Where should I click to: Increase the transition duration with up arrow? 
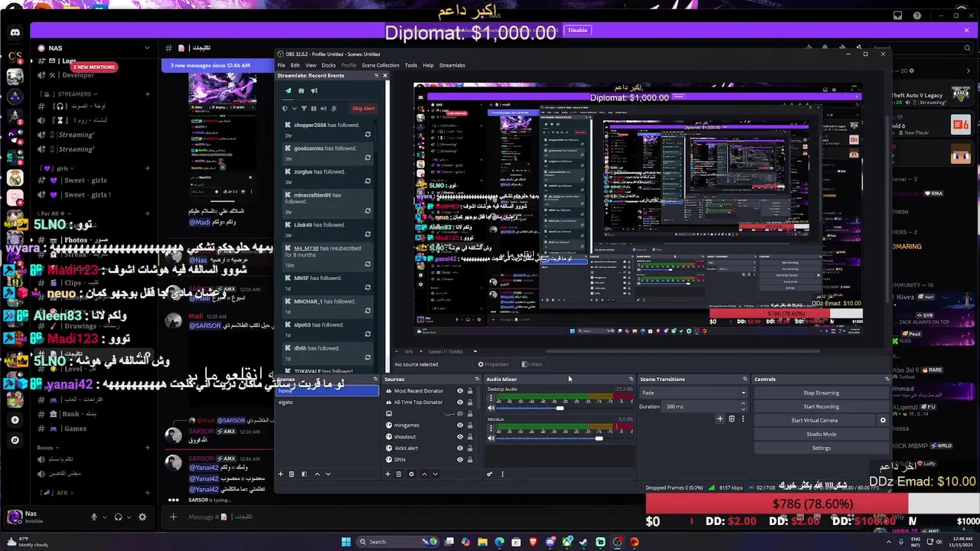point(743,403)
